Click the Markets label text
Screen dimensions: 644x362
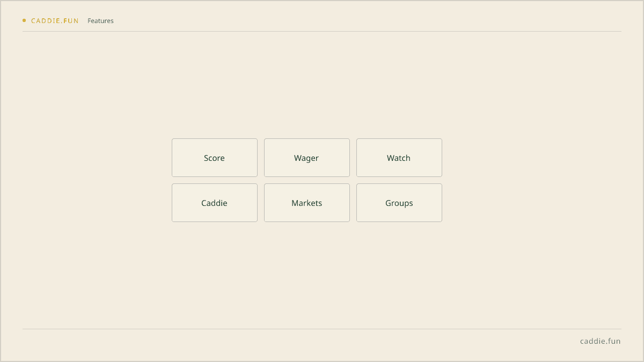pyautogui.click(x=307, y=203)
